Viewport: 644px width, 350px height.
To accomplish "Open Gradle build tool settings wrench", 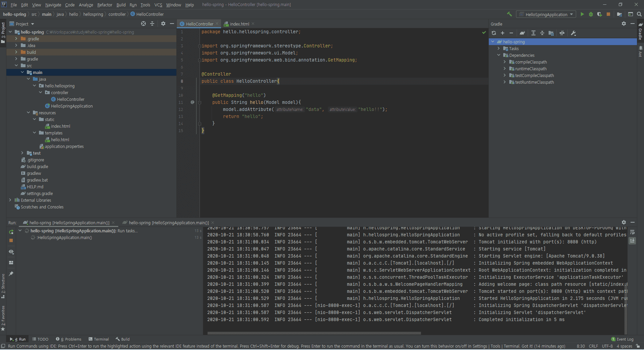I will pos(573,33).
